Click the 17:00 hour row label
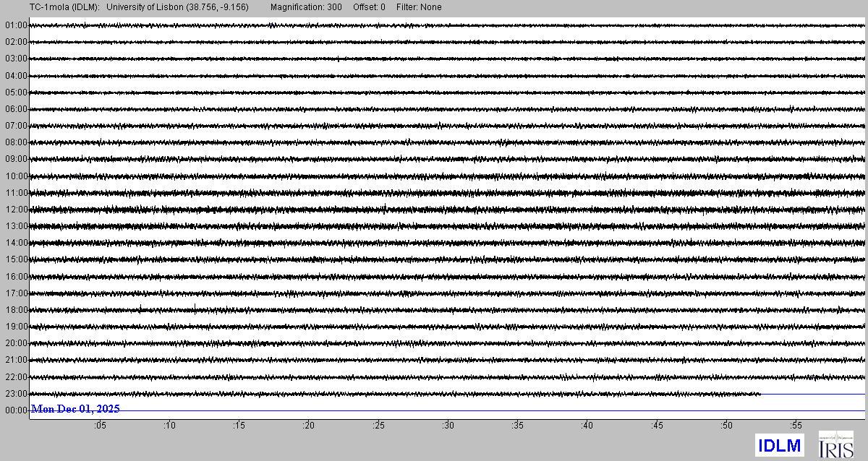The width and height of the screenshot is (868, 461). 15,293
